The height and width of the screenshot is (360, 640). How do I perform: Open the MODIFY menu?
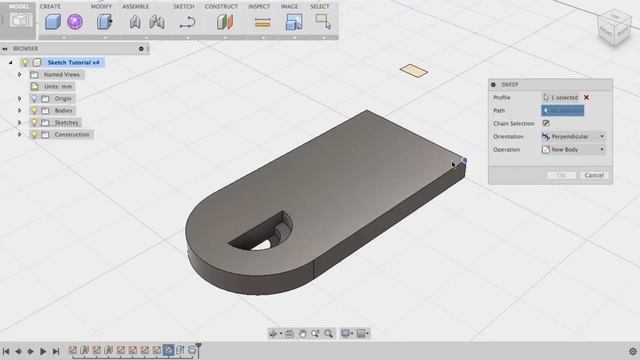101,7
